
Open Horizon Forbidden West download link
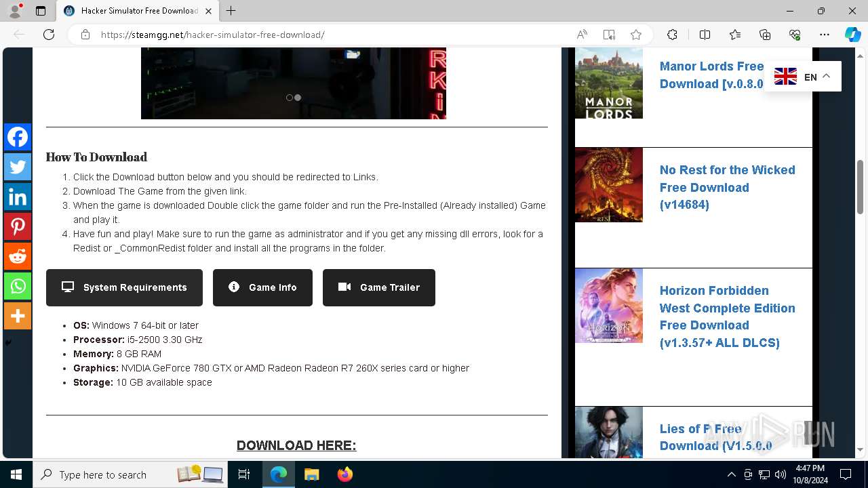point(727,317)
